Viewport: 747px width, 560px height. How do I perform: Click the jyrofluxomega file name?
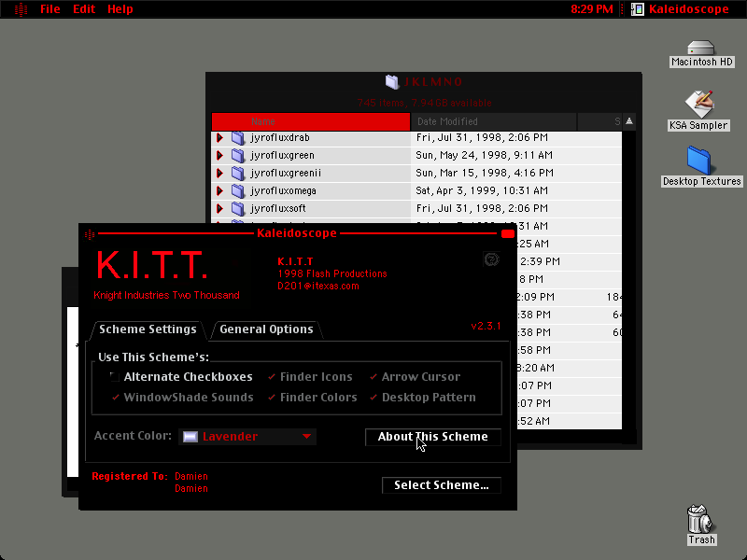point(284,191)
